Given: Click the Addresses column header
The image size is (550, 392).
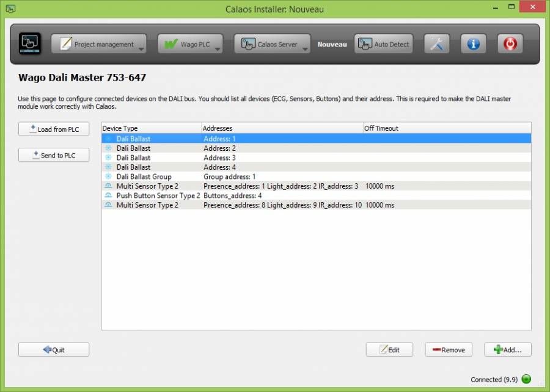Looking at the screenshot, I should (x=282, y=128).
